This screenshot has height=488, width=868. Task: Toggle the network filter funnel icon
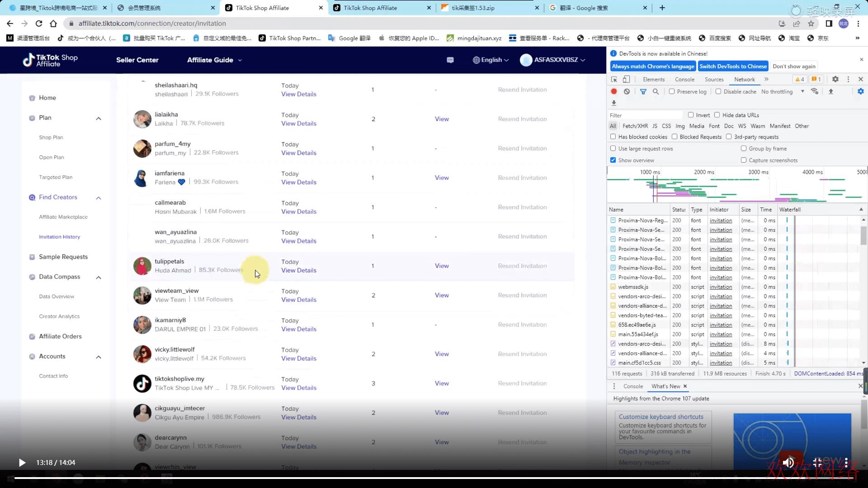(643, 91)
